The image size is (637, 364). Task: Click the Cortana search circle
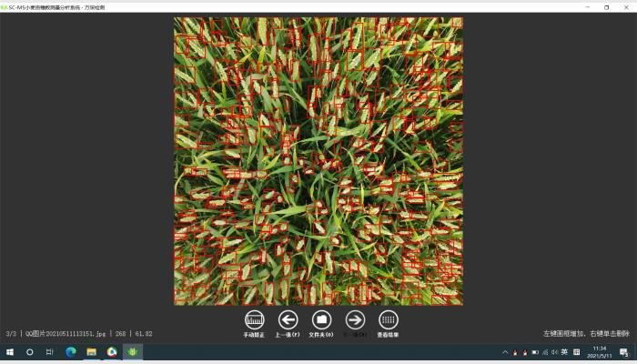click(x=30, y=352)
